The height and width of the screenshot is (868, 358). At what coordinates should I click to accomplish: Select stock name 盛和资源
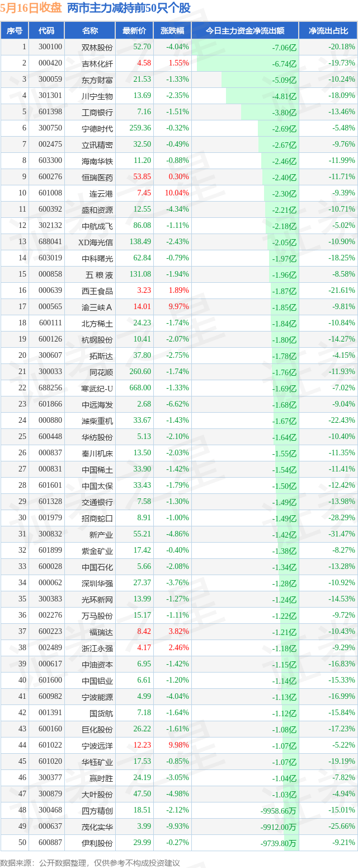coord(97,209)
